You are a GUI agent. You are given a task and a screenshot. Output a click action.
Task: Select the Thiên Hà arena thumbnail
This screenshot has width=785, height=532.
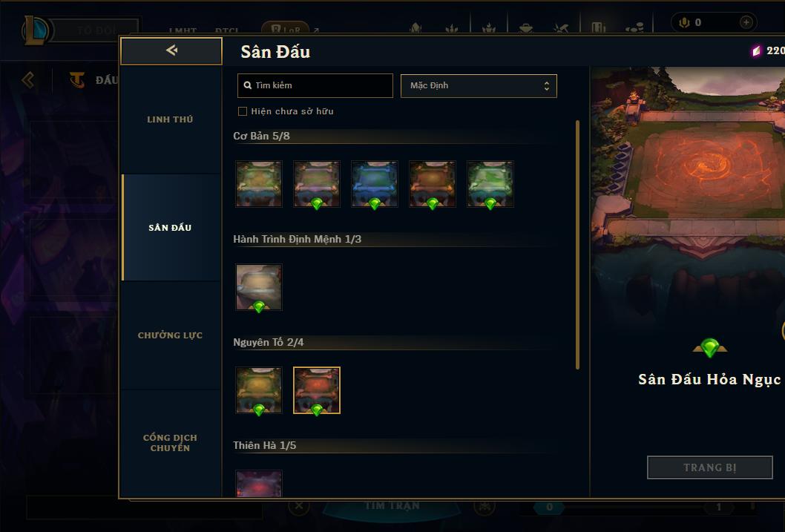pos(259,484)
